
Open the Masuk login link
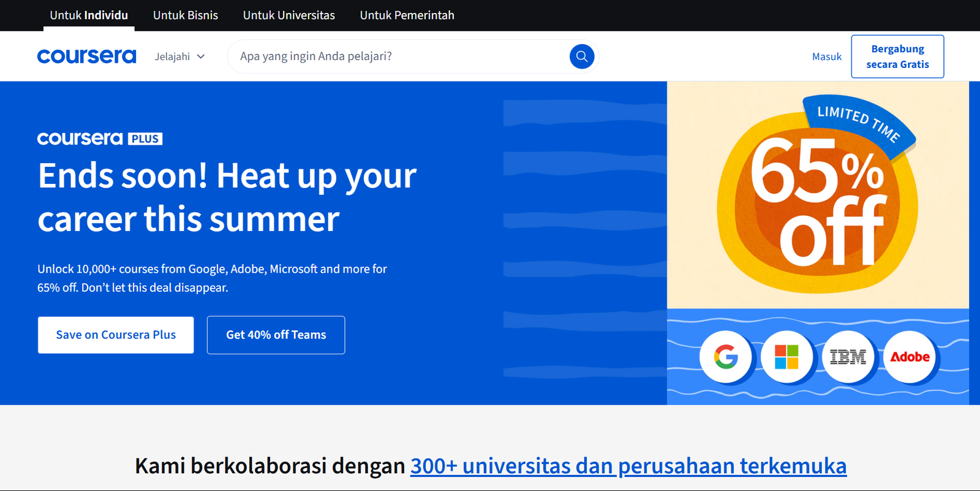coord(827,56)
